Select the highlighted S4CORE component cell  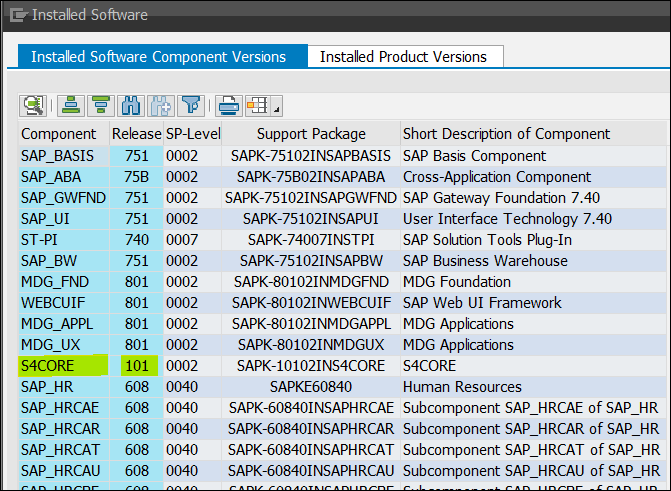pyautogui.click(x=64, y=366)
